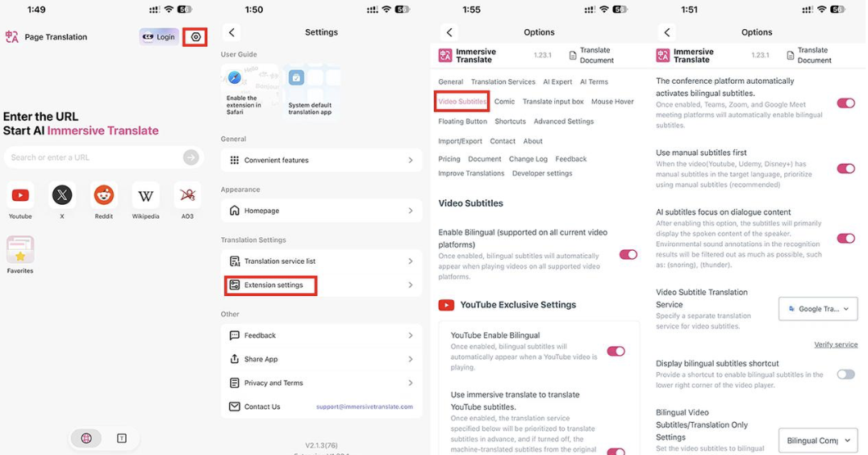This screenshot has height=455, width=868.
Task: Open settings via the gear icon
Action: (x=195, y=37)
